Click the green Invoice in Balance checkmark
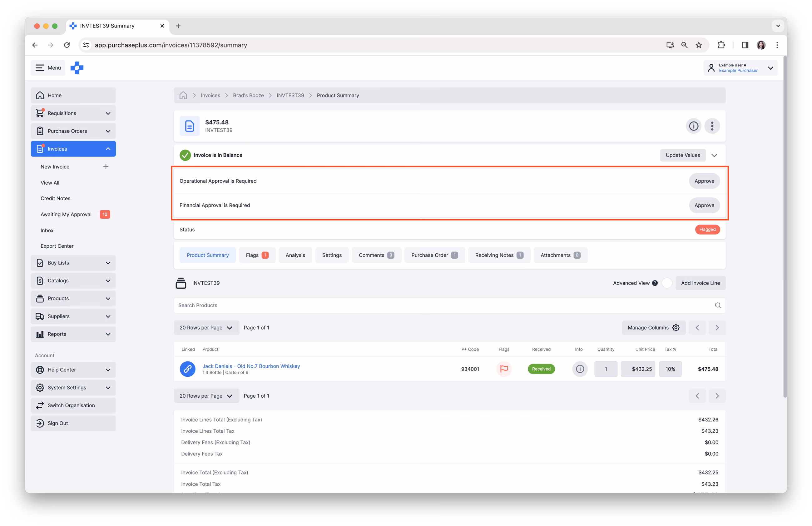The height and width of the screenshot is (526, 812). click(185, 155)
